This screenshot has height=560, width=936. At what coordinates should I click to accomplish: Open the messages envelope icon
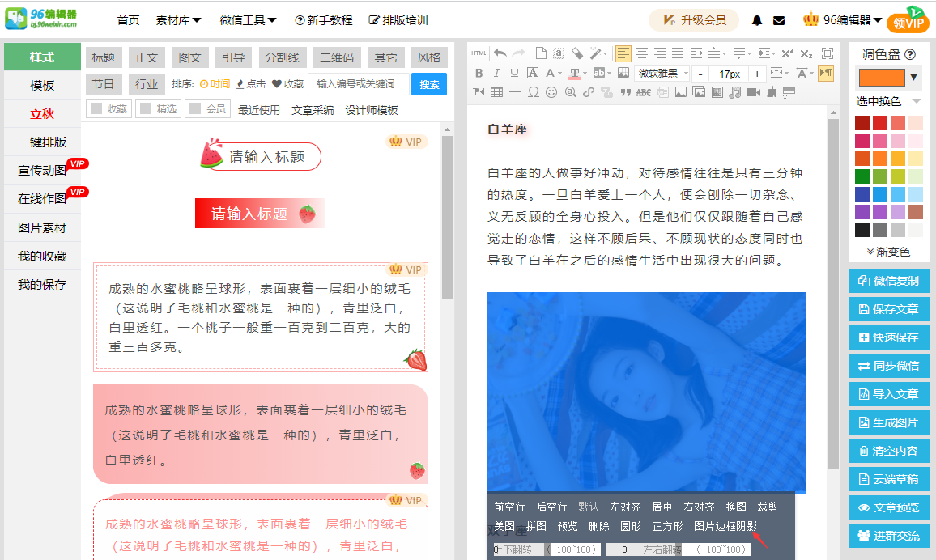tap(779, 20)
